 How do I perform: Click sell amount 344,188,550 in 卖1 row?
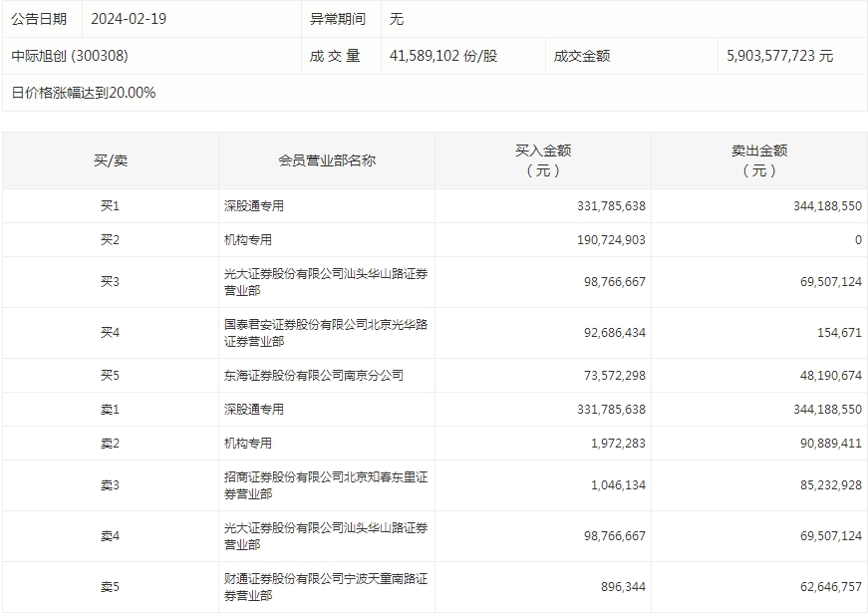pos(827,410)
